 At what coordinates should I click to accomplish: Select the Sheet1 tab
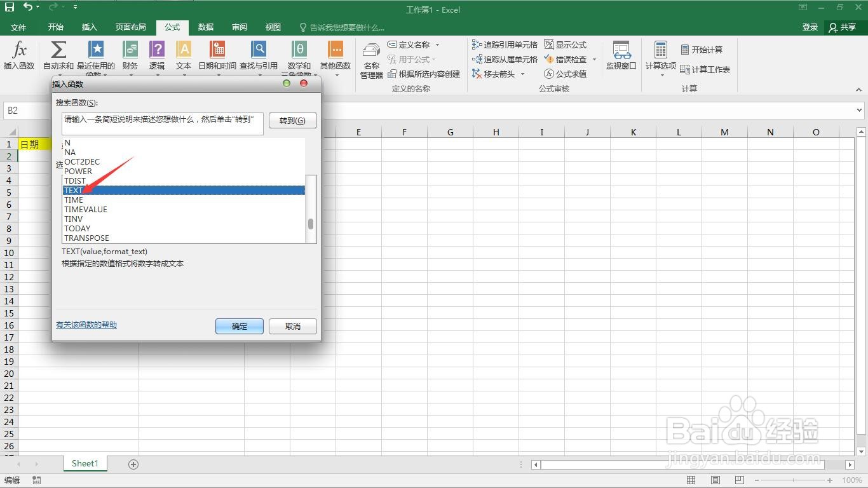[x=85, y=464]
